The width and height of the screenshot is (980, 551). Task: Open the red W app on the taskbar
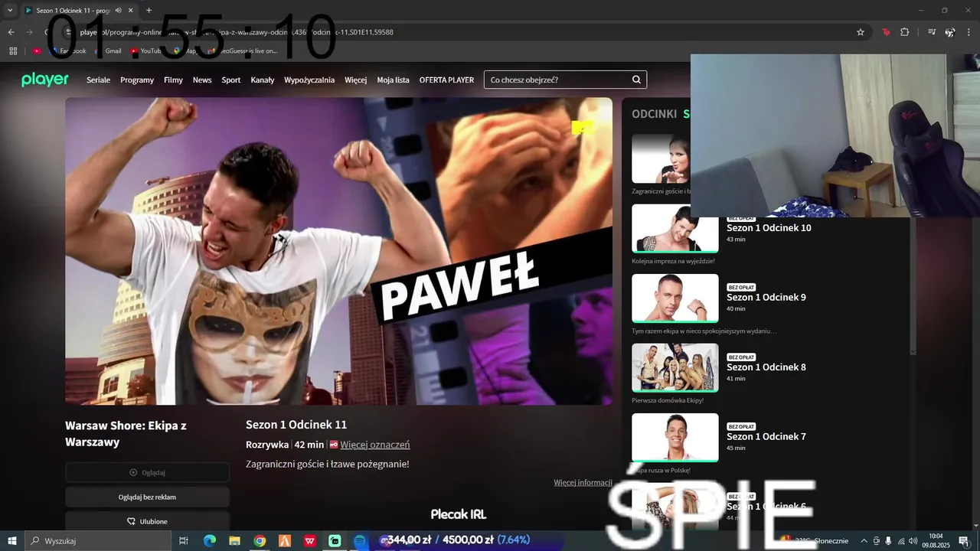(x=309, y=541)
